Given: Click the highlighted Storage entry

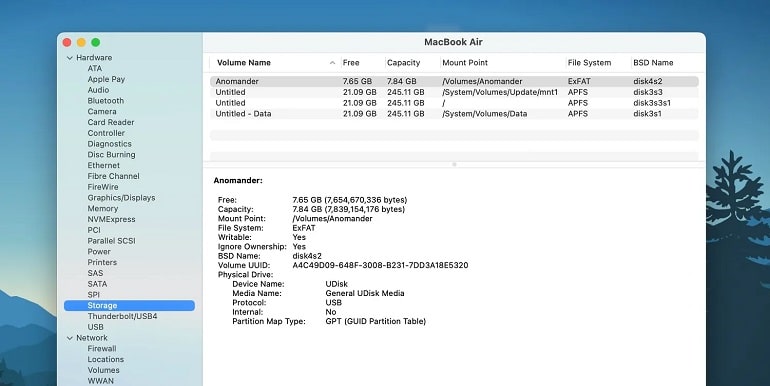Looking at the screenshot, I should pos(129,306).
